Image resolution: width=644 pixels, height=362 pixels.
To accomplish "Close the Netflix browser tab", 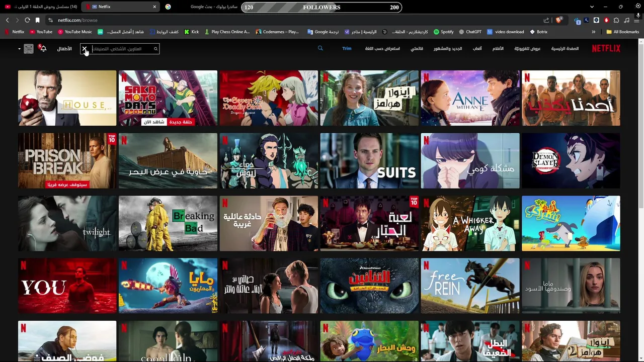I will click(154, 7).
